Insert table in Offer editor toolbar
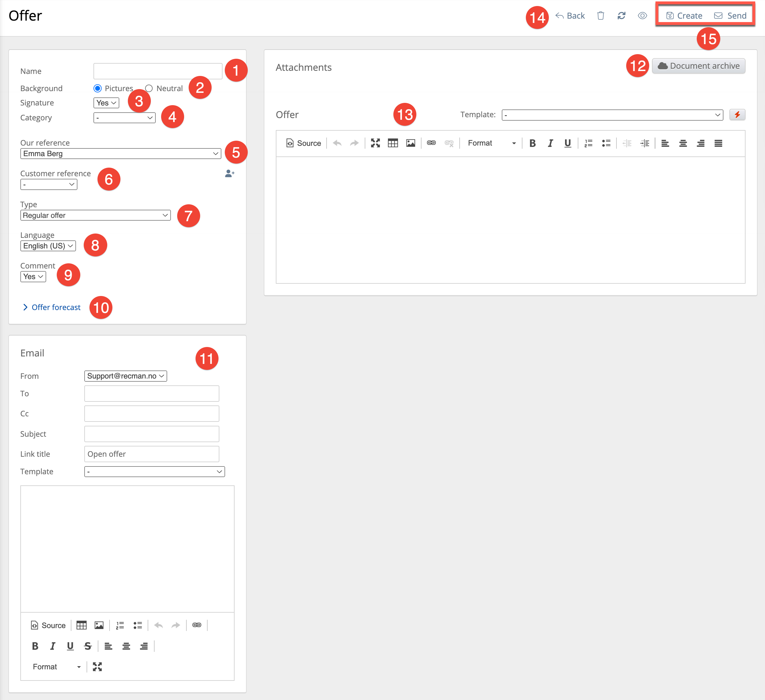This screenshot has width=765, height=700. coord(393,143)
